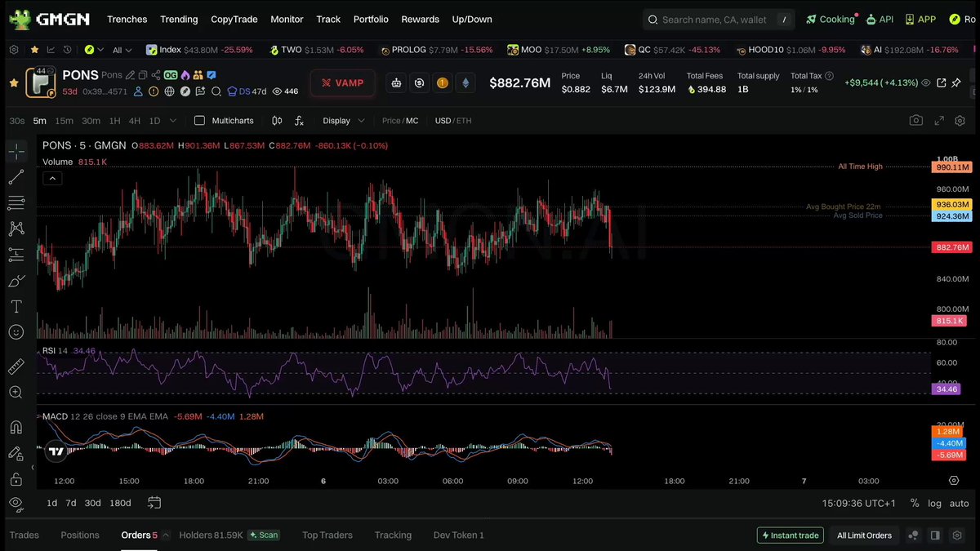The height and width of the screenshot is (551, 980).
Task: Expand the timeframe interval dropdown
Action: (x=172, y=121)
